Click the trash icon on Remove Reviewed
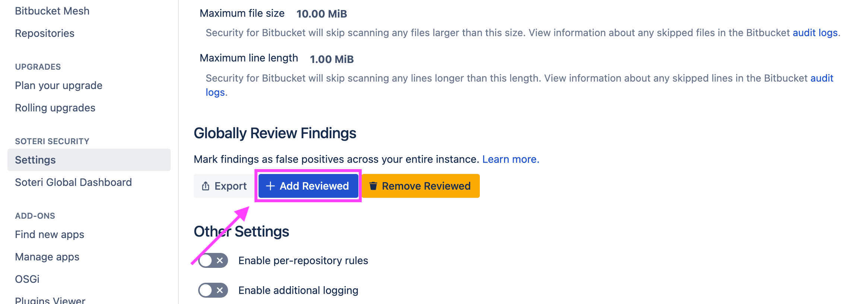Viewport: 868px width, 304px height. [x=373, y=186]
